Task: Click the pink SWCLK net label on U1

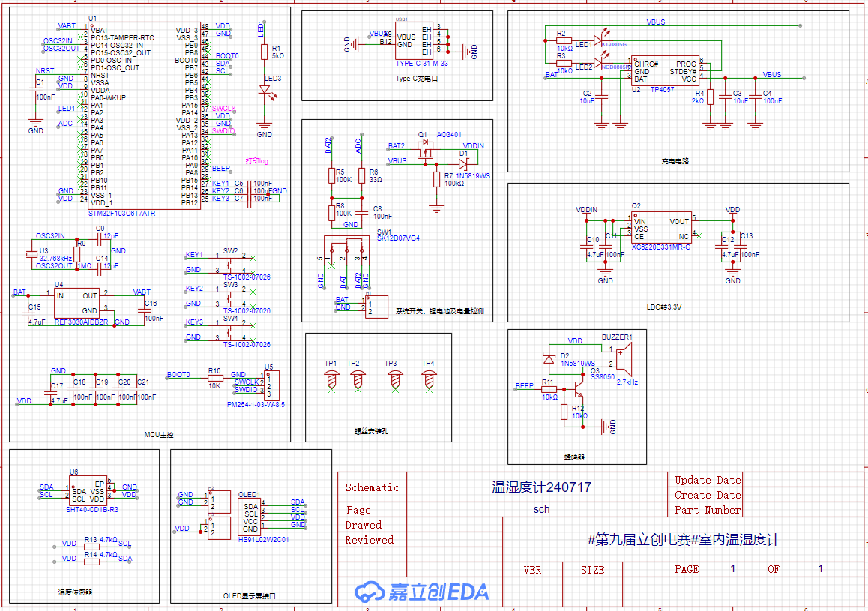Action: coord(224,109)
